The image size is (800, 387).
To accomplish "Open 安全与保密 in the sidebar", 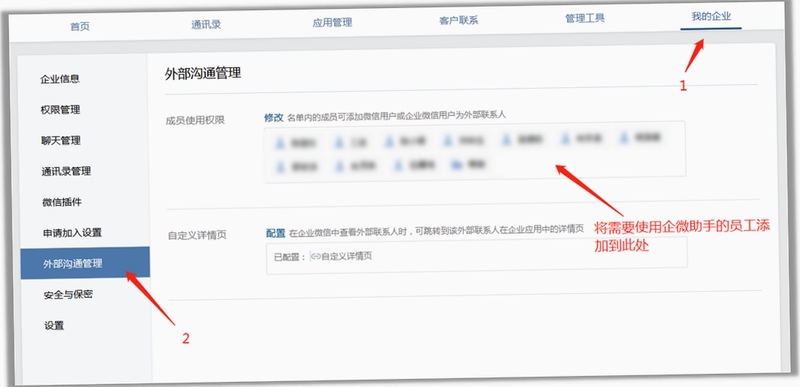I will pyautogui.click(x=68, y=295).
